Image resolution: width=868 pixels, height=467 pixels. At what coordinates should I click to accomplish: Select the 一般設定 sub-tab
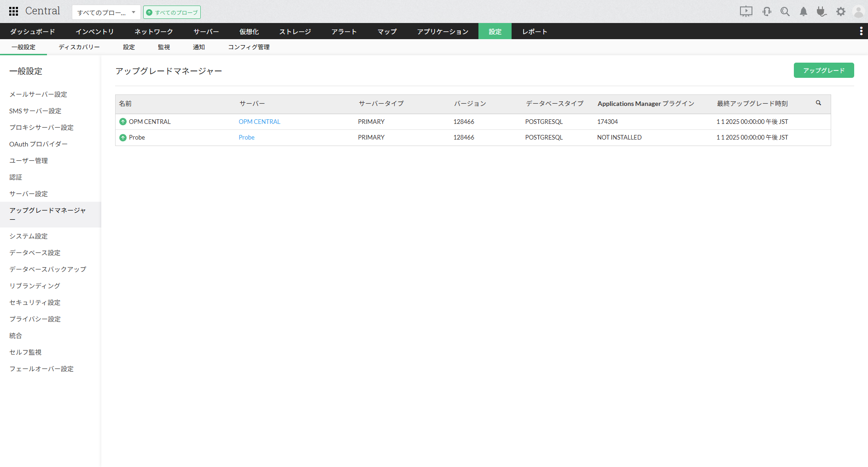click(x=23, y=47)
